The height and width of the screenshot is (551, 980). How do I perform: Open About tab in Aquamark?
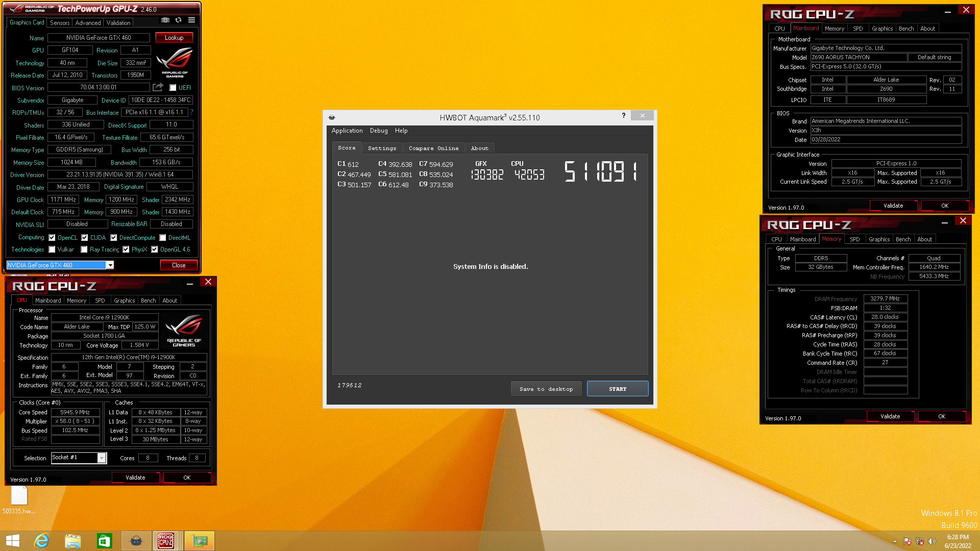point(479,148)
